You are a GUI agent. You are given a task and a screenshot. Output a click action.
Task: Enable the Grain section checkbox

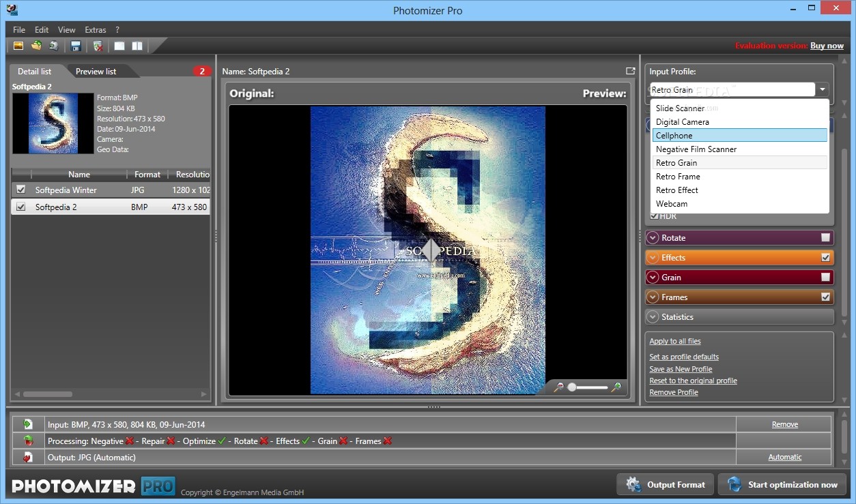[x=826, y=278]
